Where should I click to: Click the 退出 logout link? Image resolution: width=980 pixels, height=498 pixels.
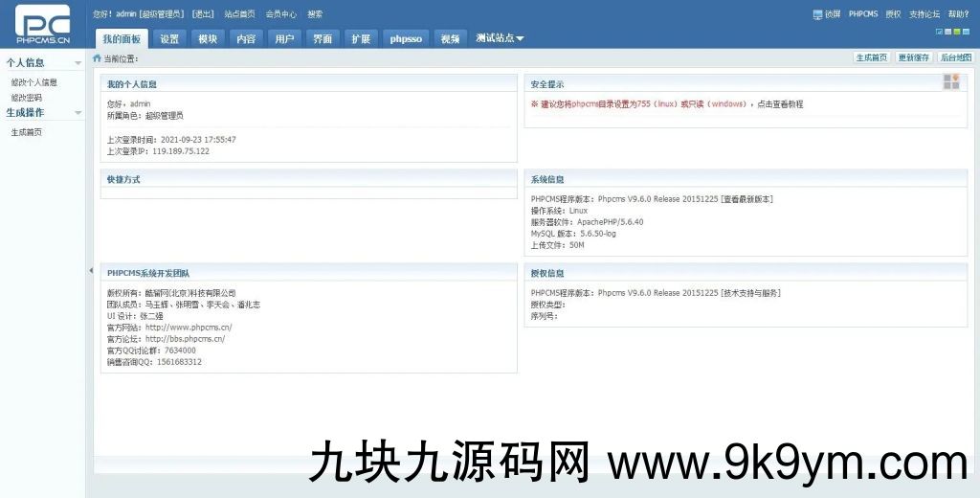pos(203,14)
